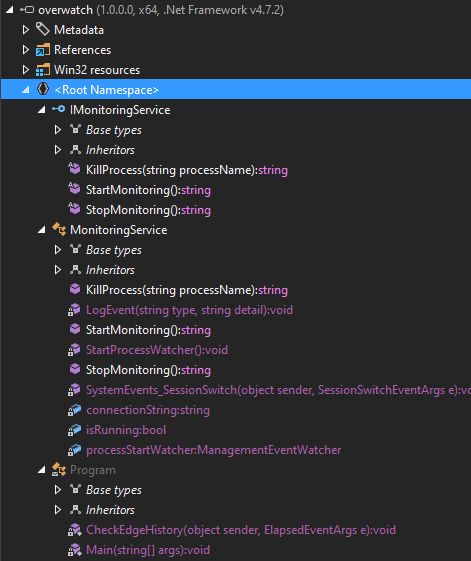
Task: Select the Main(string[] args) method
Action: click(x=148, y=550)
